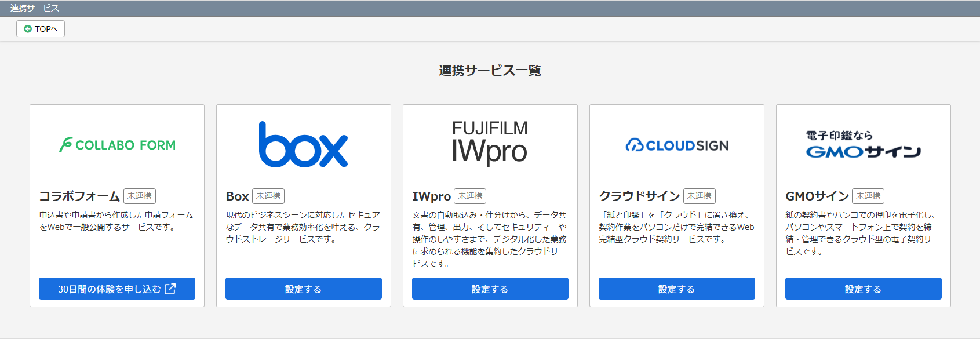
Task: Click the クラウドサイン description starting 「紙と印鑑」
Action: (x=676, y=227)
